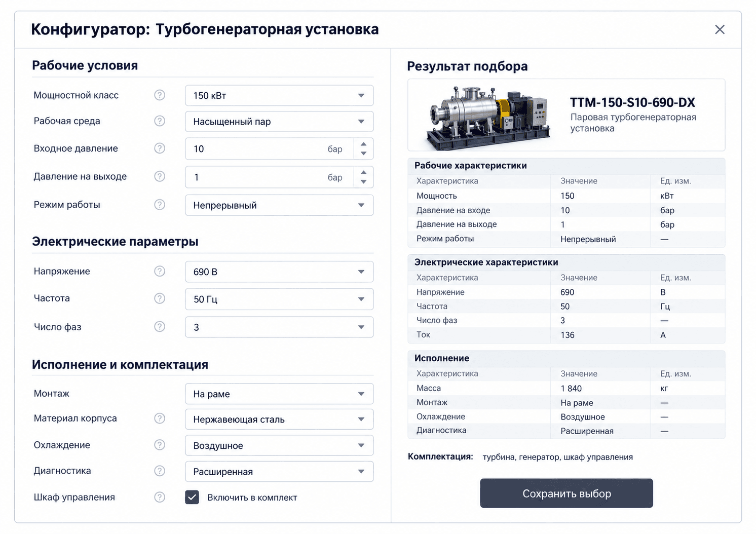Image resolution: width=756 pixels, height=534 pixels.
Task: Close the configurator dialog with X
Action: (x=720, y=29)
